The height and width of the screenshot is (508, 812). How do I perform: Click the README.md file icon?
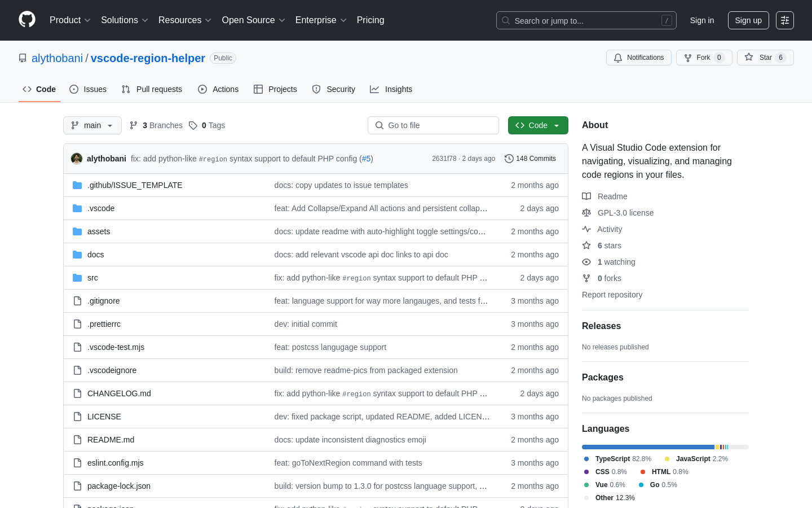(x=77, y=440)
